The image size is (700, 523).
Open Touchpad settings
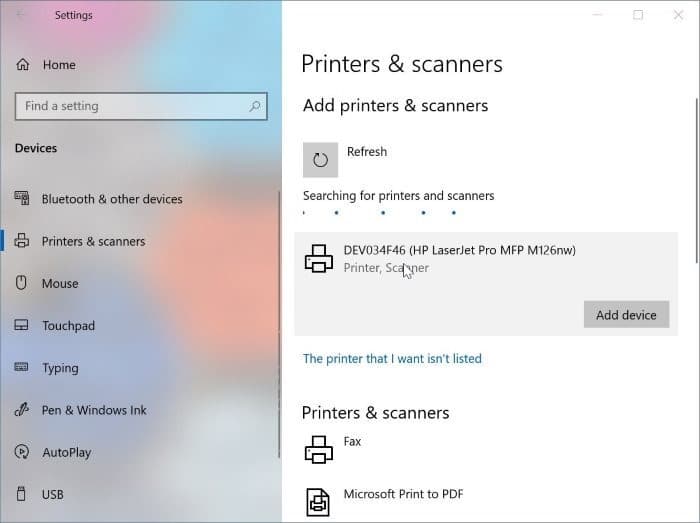(68, 326)
